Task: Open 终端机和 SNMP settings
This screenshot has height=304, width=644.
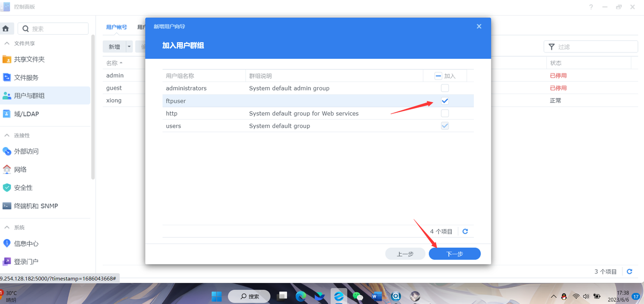Action: 36,206
